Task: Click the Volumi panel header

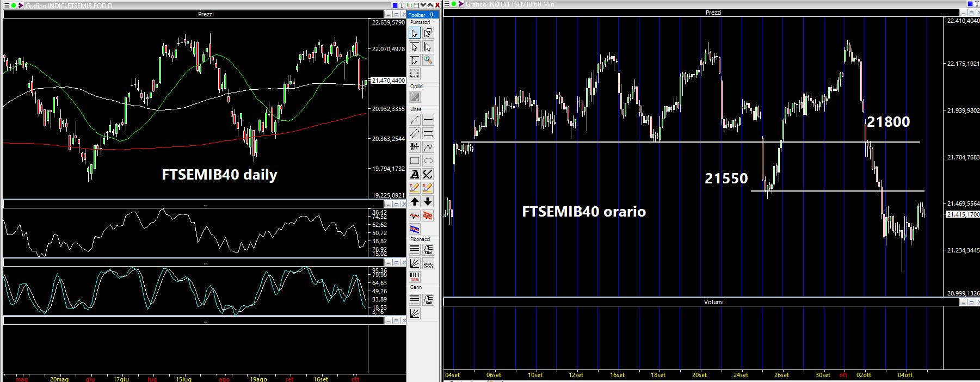Action: click(x=713, y=302)
